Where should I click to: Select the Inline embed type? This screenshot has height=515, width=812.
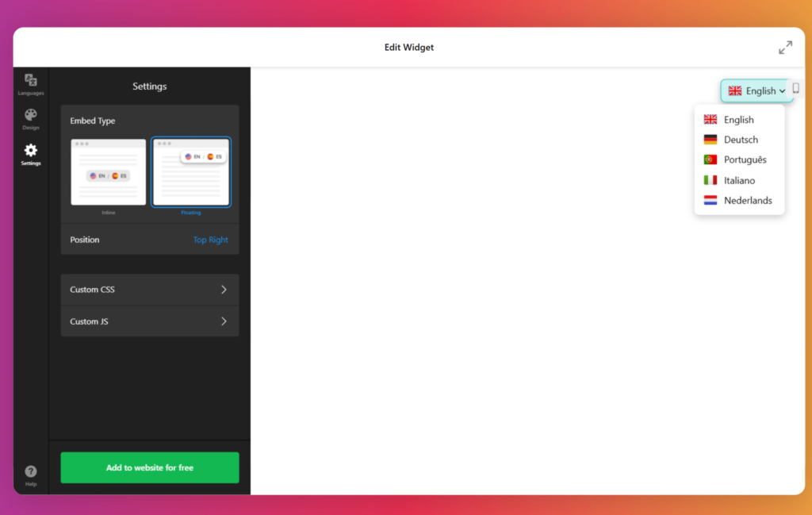(108, 172)
